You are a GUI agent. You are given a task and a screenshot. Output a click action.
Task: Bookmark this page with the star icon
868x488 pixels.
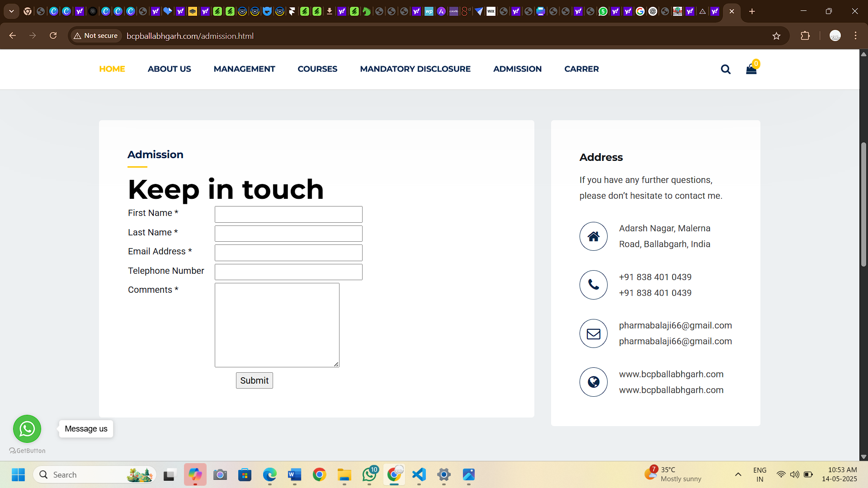(x=776, y=36)
